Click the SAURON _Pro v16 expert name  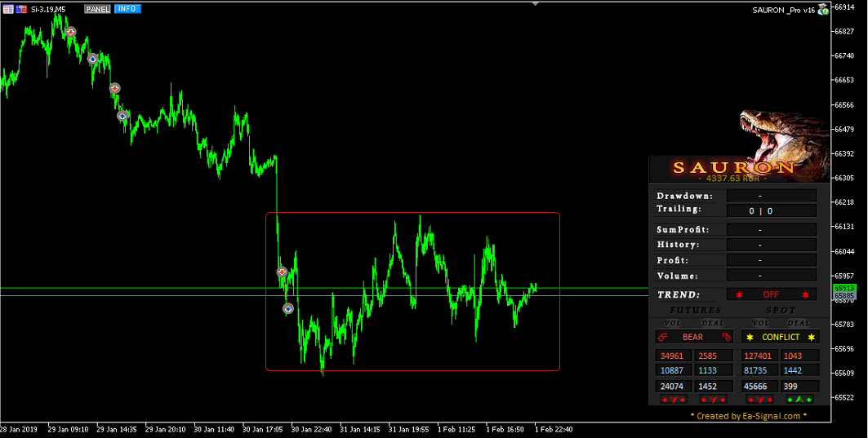(x=784, y=10)
